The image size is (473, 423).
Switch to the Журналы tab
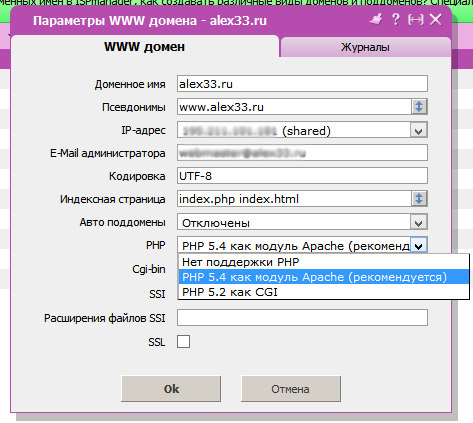[365, 47]
